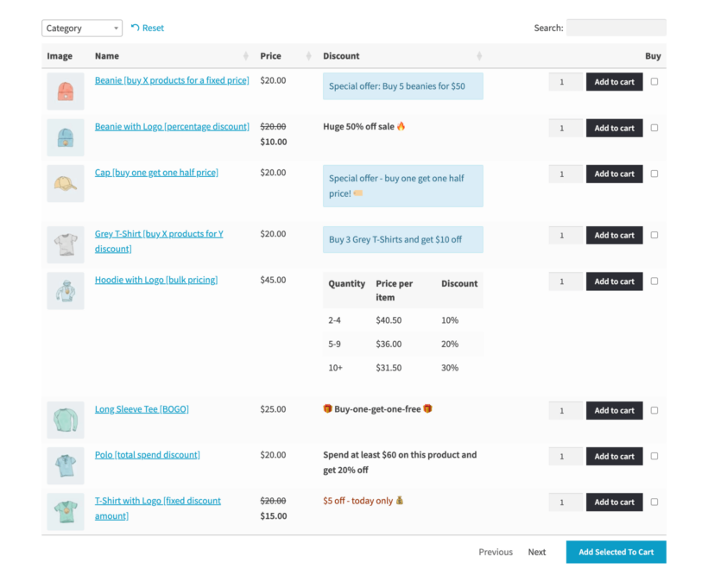Click the sort arrows on the Name column
Screen dimensions: 708x588
tap(245, 55)
